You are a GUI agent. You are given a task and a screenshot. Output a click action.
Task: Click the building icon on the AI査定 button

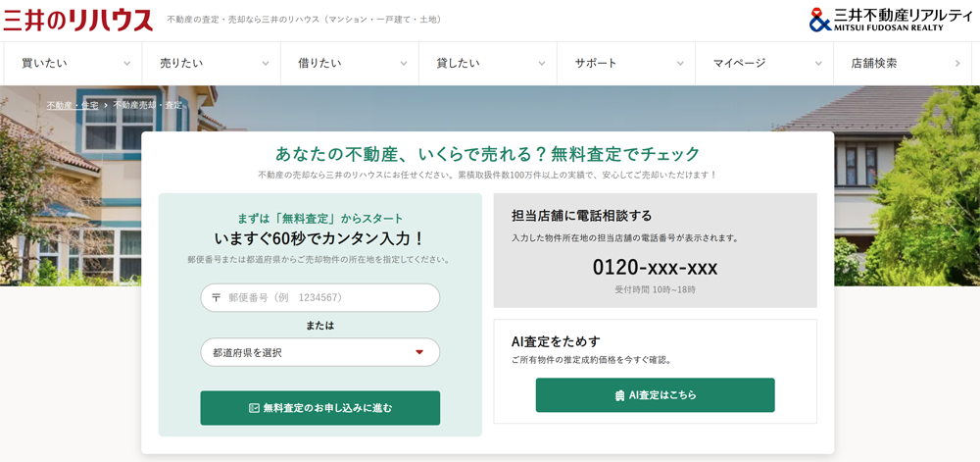click(x=619, y=395)
